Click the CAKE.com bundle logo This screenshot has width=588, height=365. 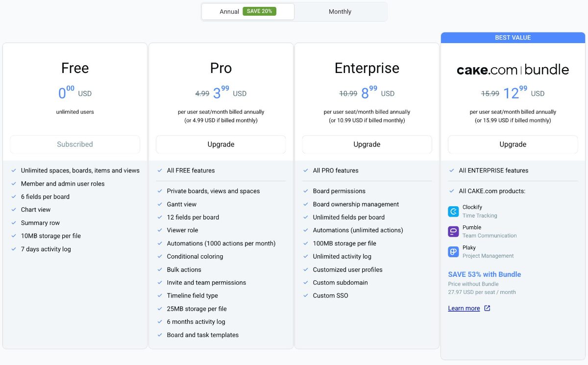click(x=513, y=70)
